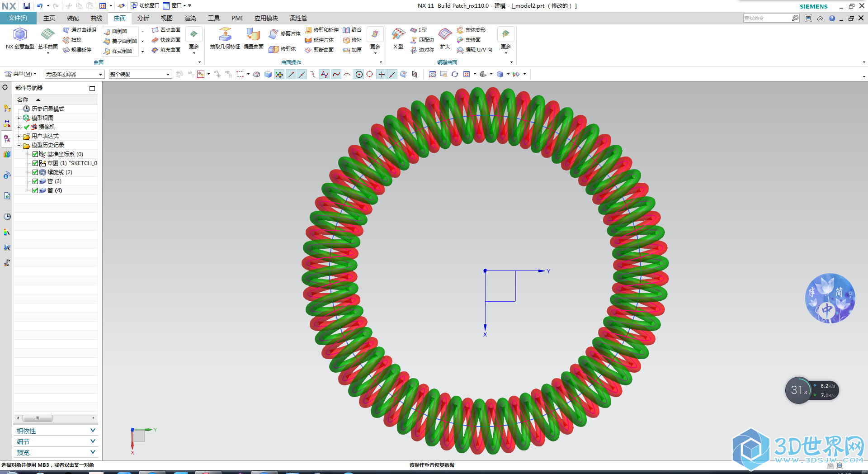Uncheck the 管 (3) checkbox
Image resolution: width=868 pixels, height=474 pixels.
click(35, 181)
